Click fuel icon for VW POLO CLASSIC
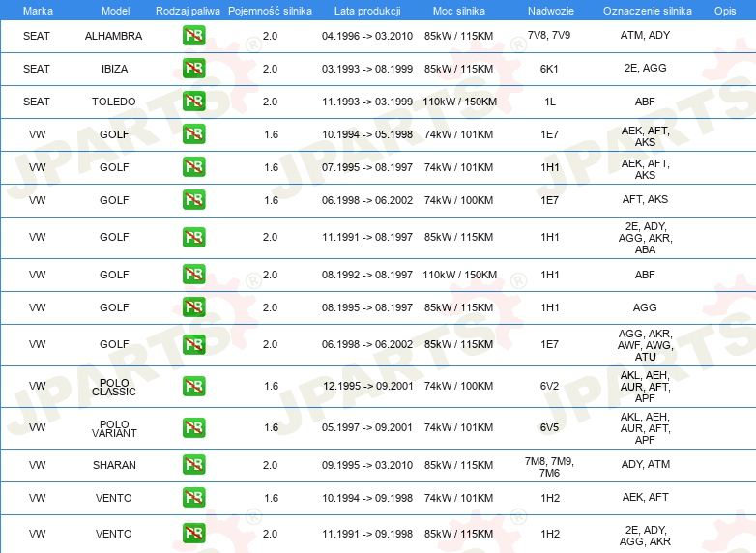This screenshot has height=553, width=756. coord(193,386)
